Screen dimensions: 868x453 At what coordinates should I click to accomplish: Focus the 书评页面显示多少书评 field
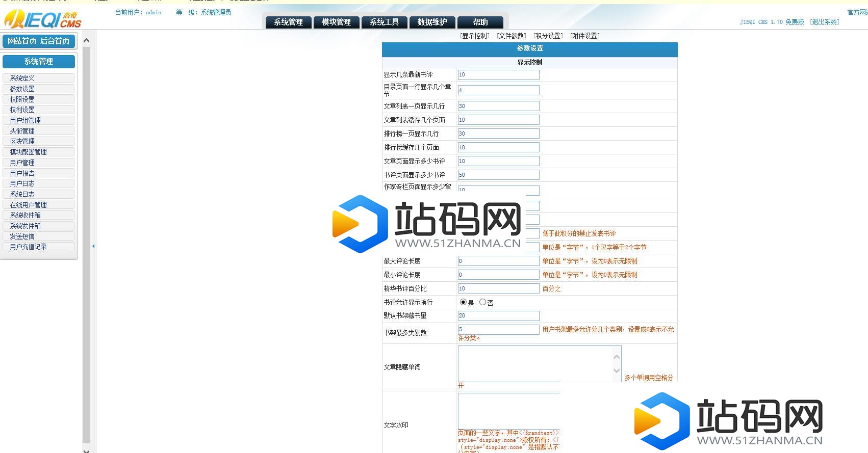[x=498, y=175]
